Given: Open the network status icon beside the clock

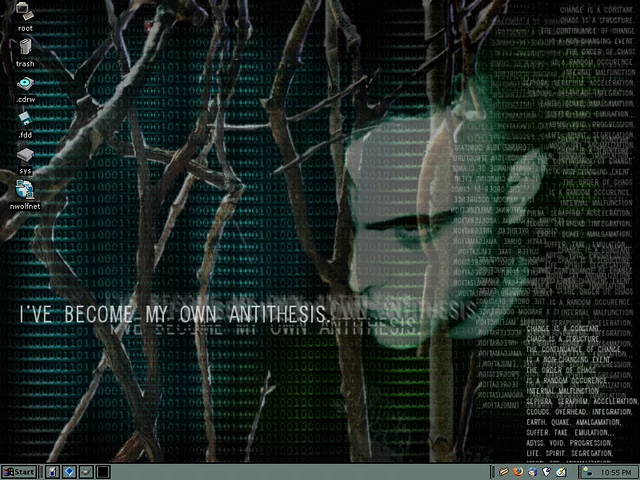Looking at the screenshot, I should coord(588,472).
